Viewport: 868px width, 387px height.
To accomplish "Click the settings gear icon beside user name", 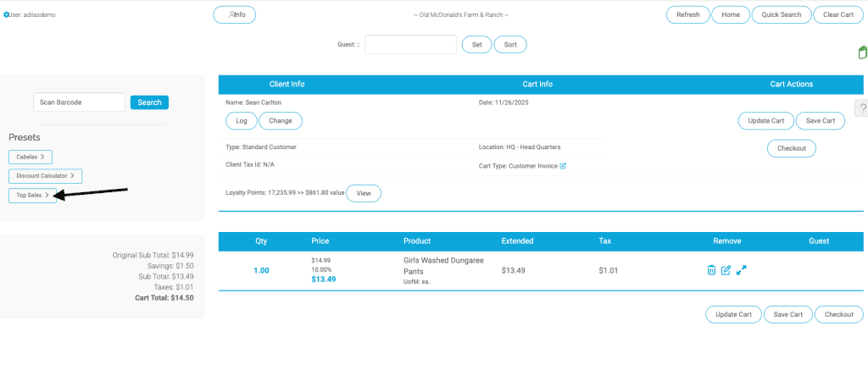I will tap(7, 14).
